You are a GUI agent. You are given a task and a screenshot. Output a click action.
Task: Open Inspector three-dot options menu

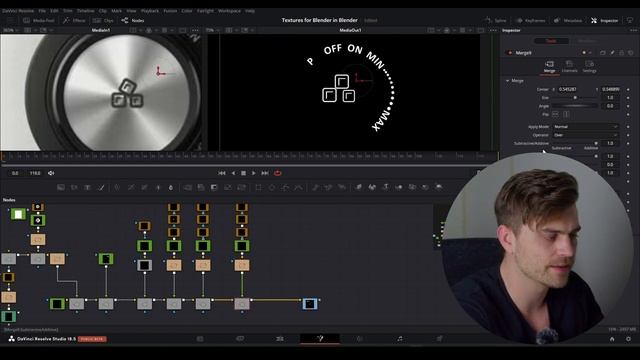pyautogui.click(x=633, y=30)
